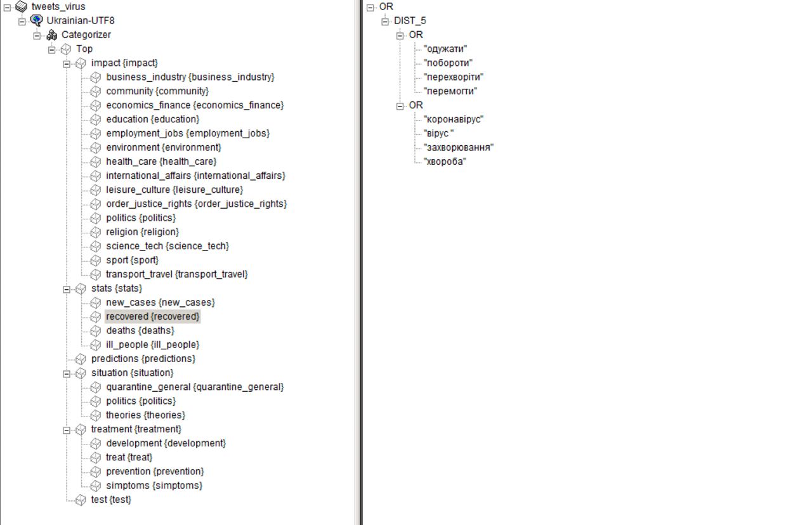Image resolution: width=812 pixels, height=525 pixels.
Task: Select the "хвороба" rule term
Action: pyautogui.click(x=445, y=162)
